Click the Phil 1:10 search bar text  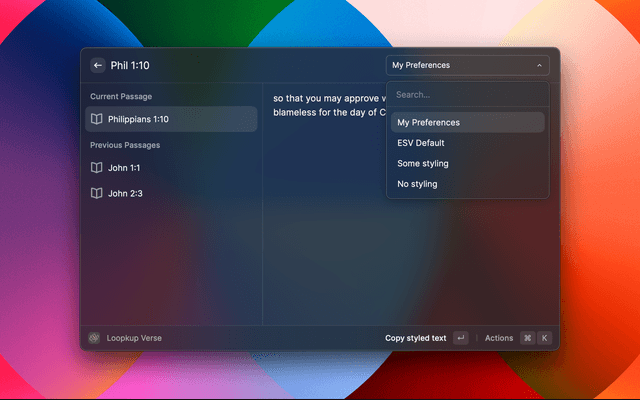click(131, 65)
